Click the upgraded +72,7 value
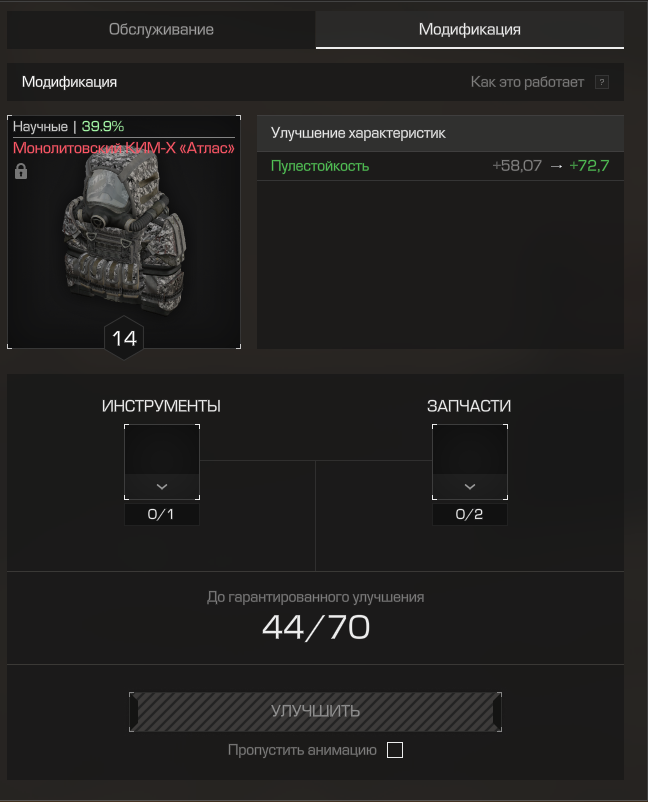Viewport: 648px width, 802px height. click(589, 166)
